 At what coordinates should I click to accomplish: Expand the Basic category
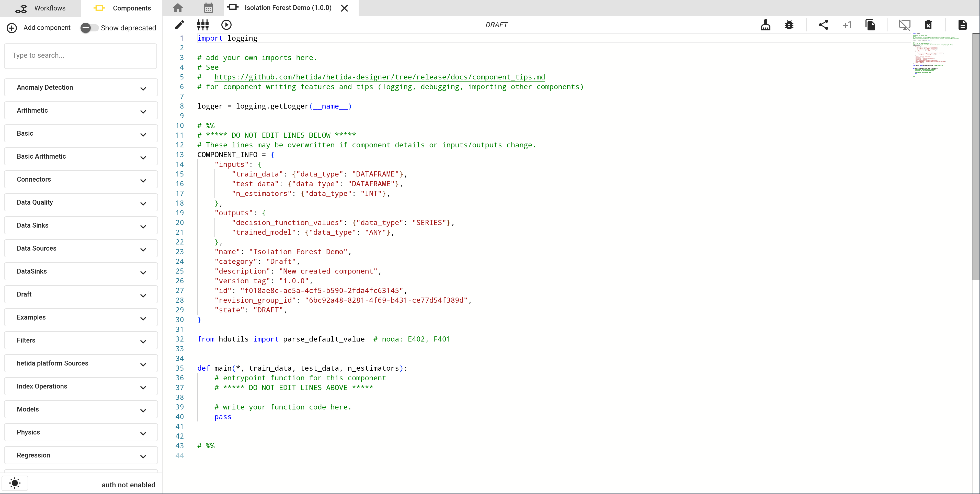coord(81,134)
